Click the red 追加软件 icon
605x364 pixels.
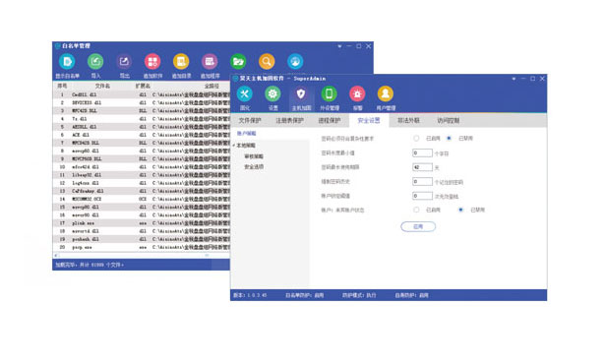coord(152,62)
